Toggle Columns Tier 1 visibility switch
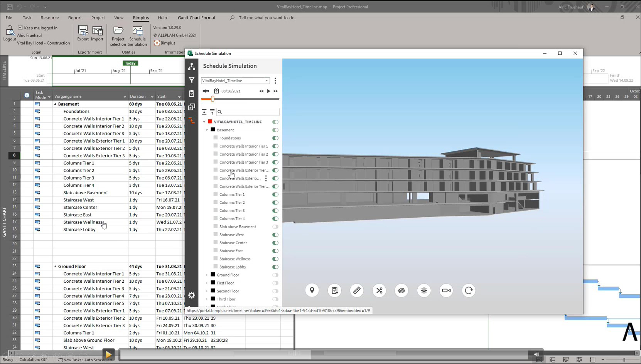 [x=275, y=195]
